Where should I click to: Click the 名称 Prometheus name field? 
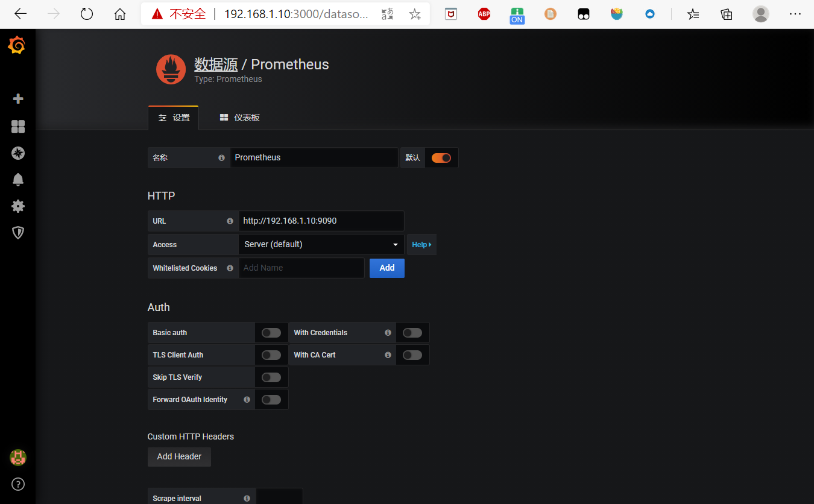[x=314, y=158]
